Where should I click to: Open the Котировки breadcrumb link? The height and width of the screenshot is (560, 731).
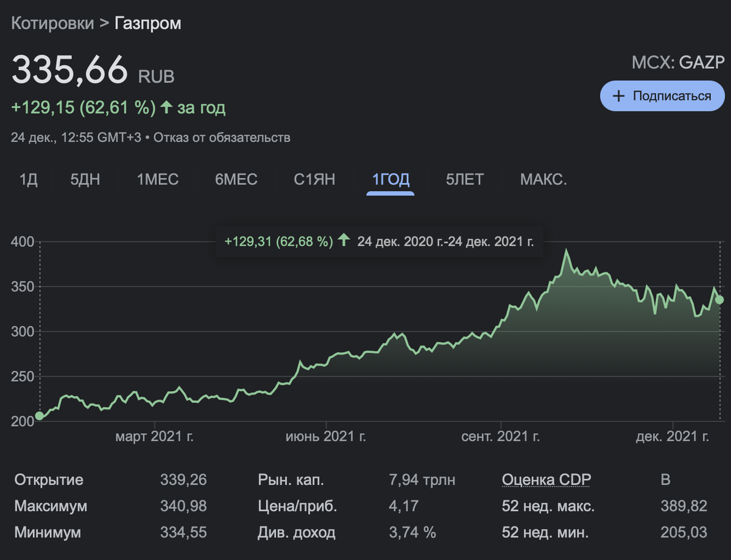click(x=53, y=24)
